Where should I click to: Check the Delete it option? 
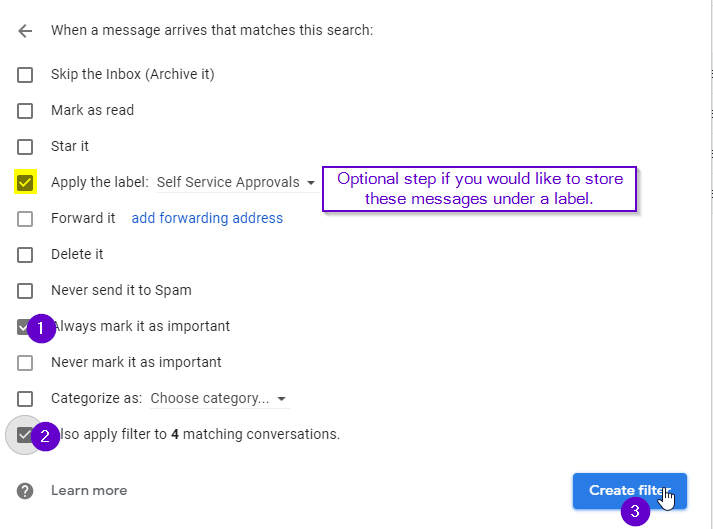(x=25, y=255)
